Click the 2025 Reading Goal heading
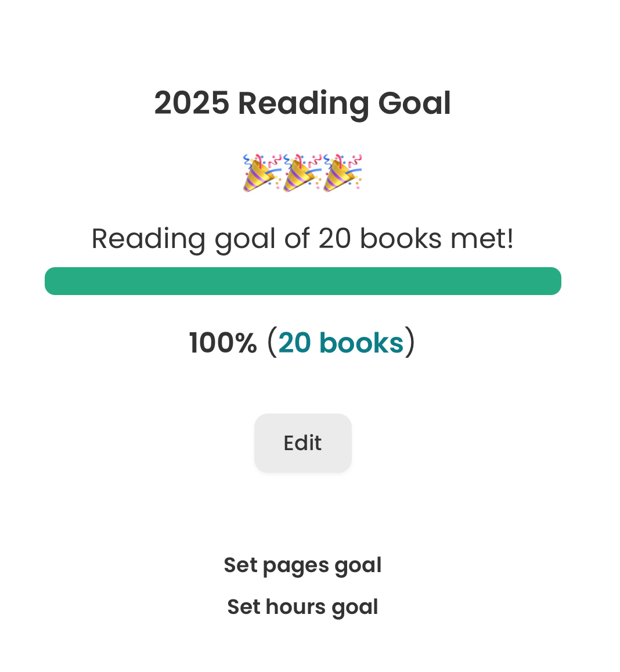This screenshot has width=620, height=672. click(302, 103)
